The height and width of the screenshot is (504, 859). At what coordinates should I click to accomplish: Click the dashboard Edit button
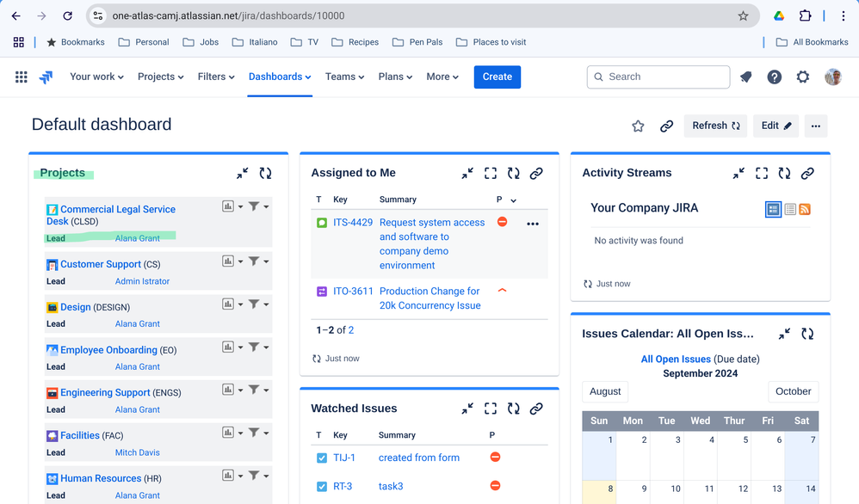coord(776,126)
